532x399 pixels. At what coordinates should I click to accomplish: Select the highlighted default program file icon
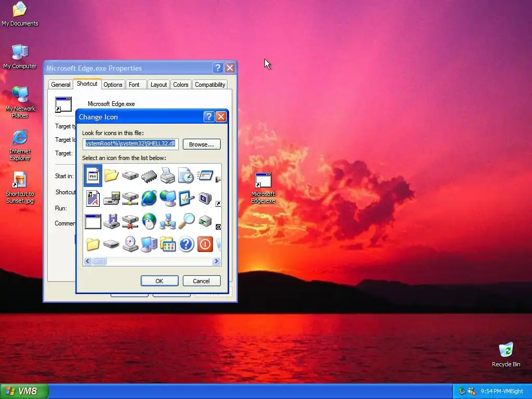(x=93, y=176)
